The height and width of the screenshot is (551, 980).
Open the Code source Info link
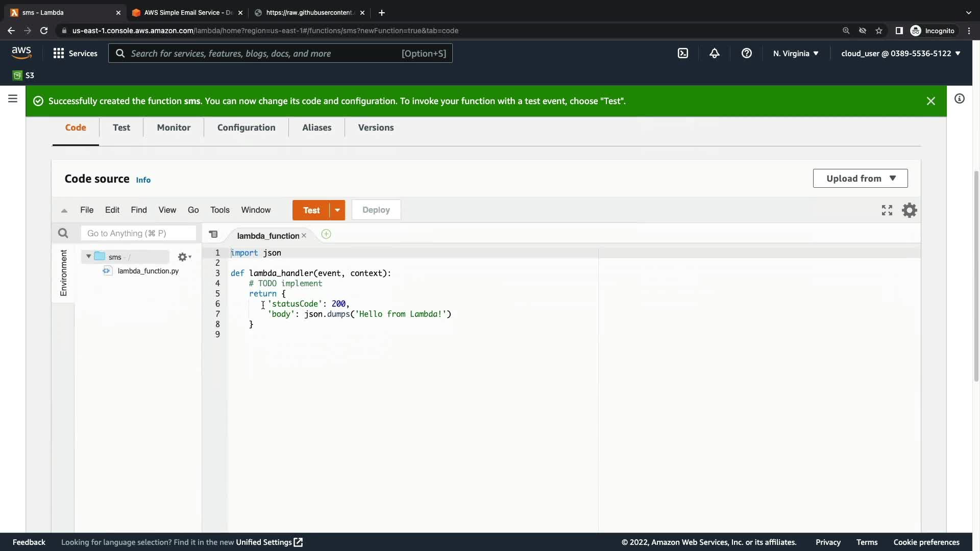(143, 180)
